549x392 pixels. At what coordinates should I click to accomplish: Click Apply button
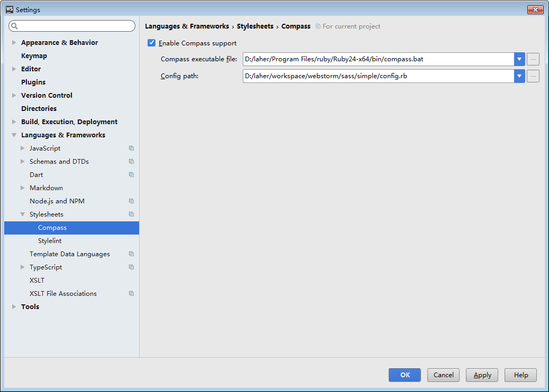click(x=482, y=375)
